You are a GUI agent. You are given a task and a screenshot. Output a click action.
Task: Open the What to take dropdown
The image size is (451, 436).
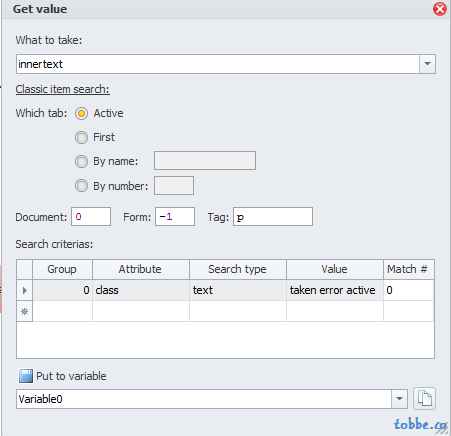(427, 64)
